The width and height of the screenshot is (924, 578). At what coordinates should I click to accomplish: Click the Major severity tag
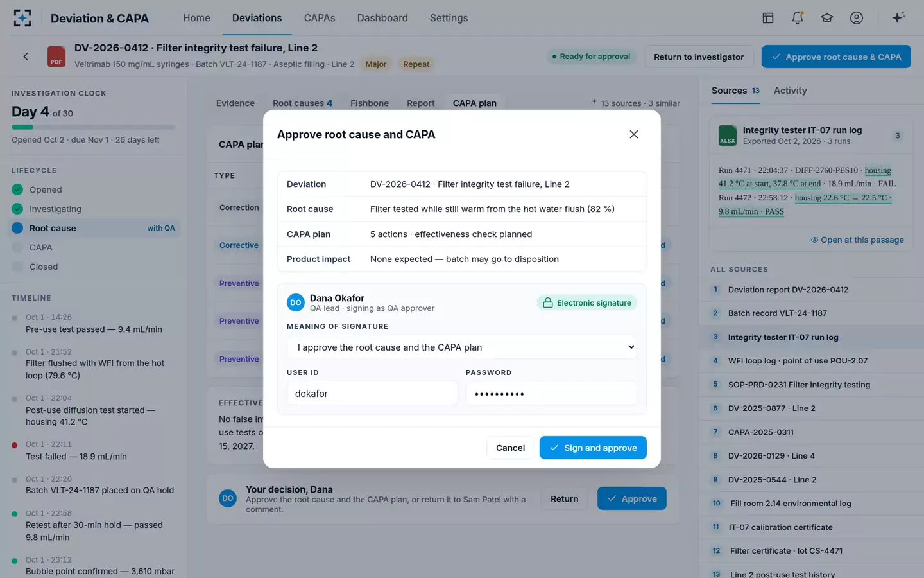coord(376,64)
